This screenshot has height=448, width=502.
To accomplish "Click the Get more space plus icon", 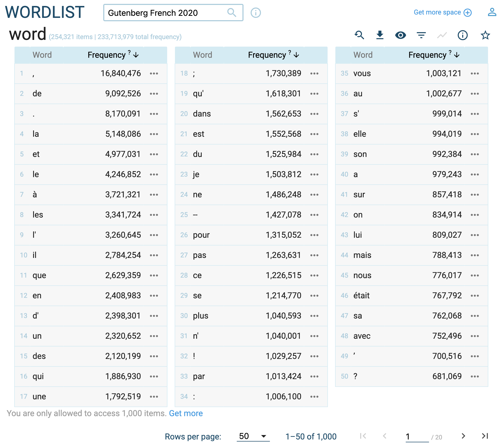I will coord(468,12).
